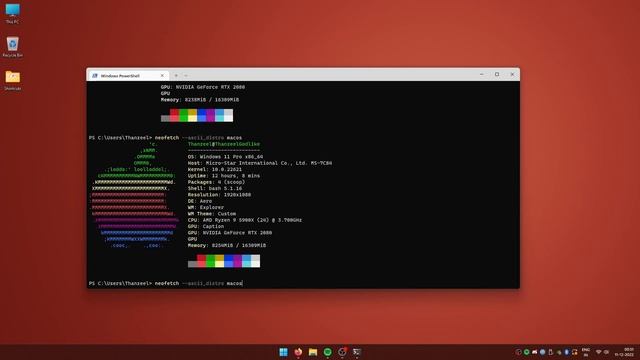Launch Firefox from the taskbar
This screenshot has height=360, width=640.
pyautogui.click(x=298, y=352)
